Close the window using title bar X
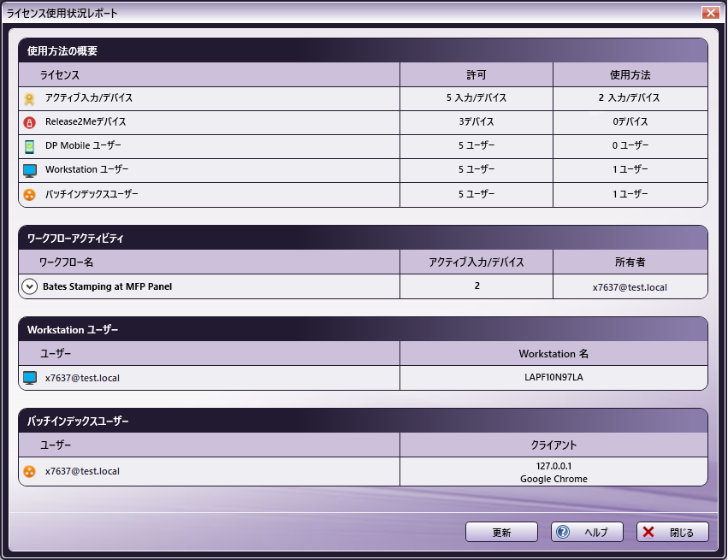 [710, 13]
